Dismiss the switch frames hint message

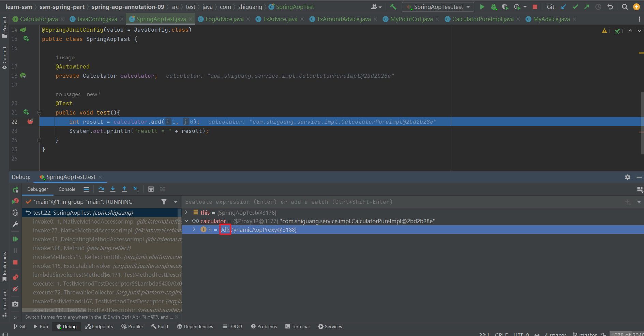[177, 317]
